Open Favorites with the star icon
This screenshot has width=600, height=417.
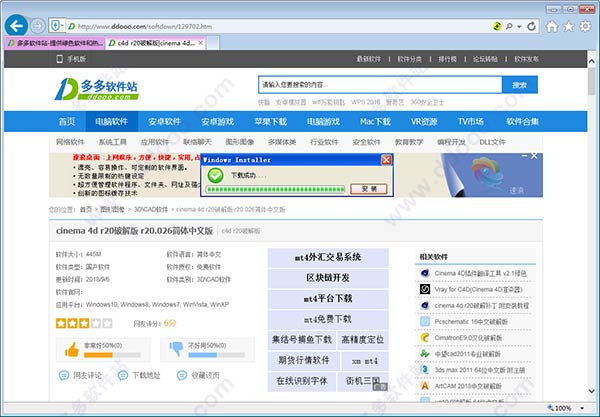click(x=569, y=26)
